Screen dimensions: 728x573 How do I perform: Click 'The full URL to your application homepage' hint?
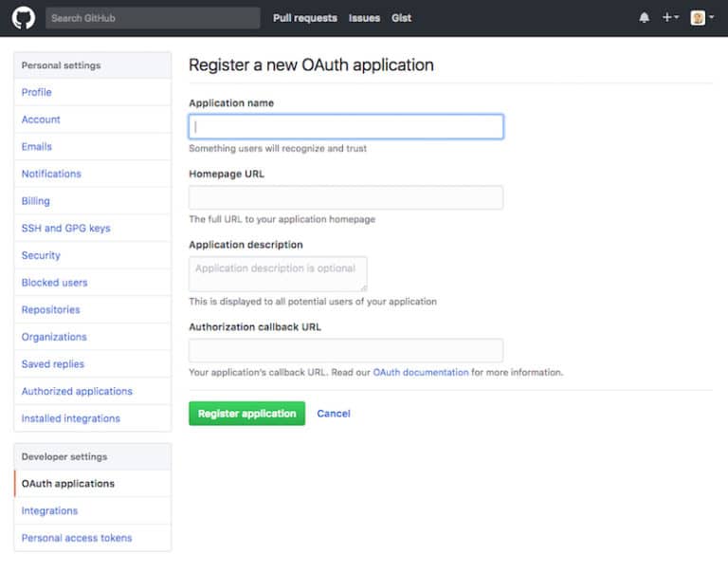(x=282, y=219)
